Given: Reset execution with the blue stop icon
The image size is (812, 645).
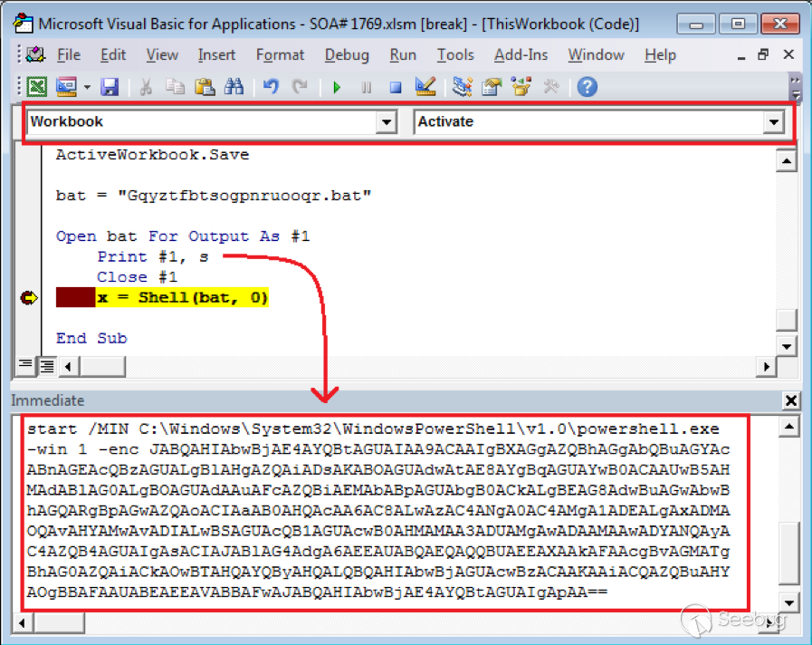Looking at the screenshot, I should 396,87.
